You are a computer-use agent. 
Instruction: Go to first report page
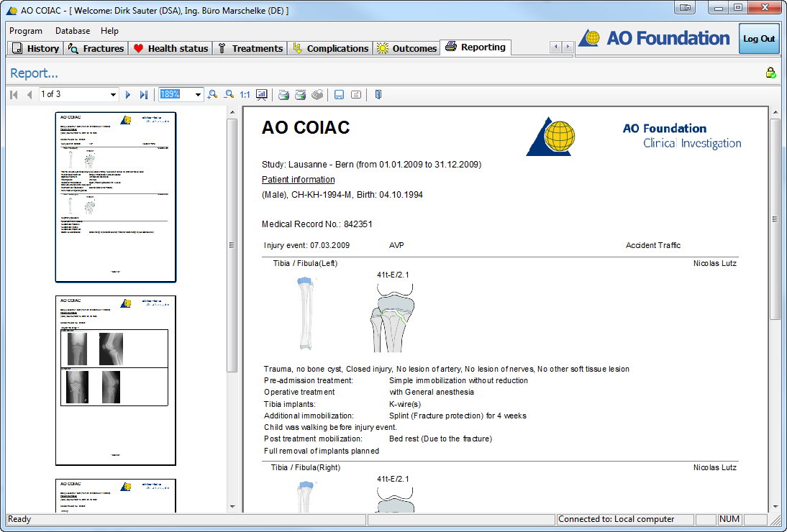point(14,94)
